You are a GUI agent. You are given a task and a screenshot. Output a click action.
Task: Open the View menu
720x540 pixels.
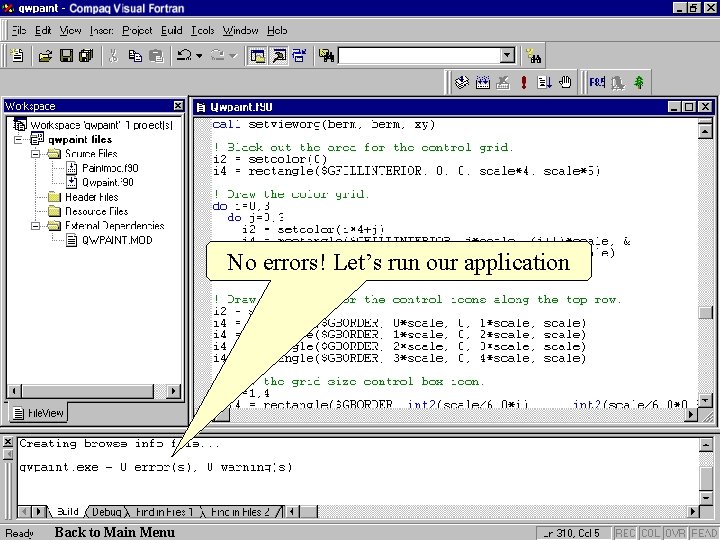(70, 30)
